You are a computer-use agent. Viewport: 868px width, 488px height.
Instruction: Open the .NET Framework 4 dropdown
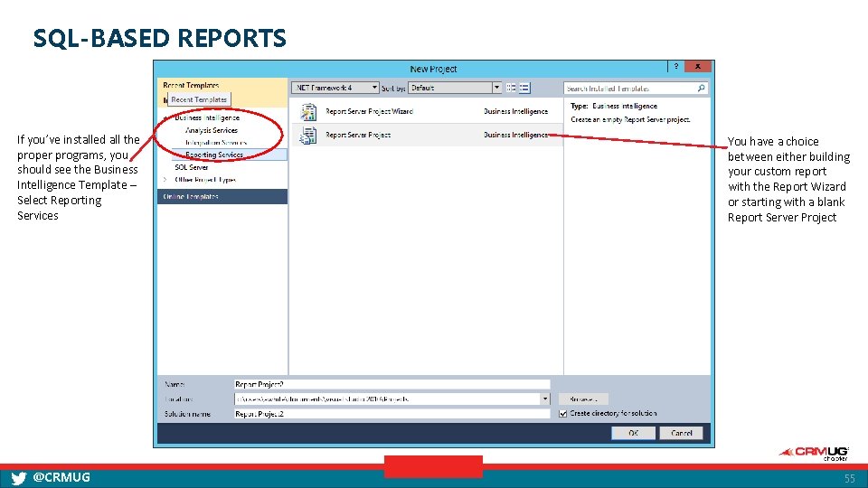(335, 88)
